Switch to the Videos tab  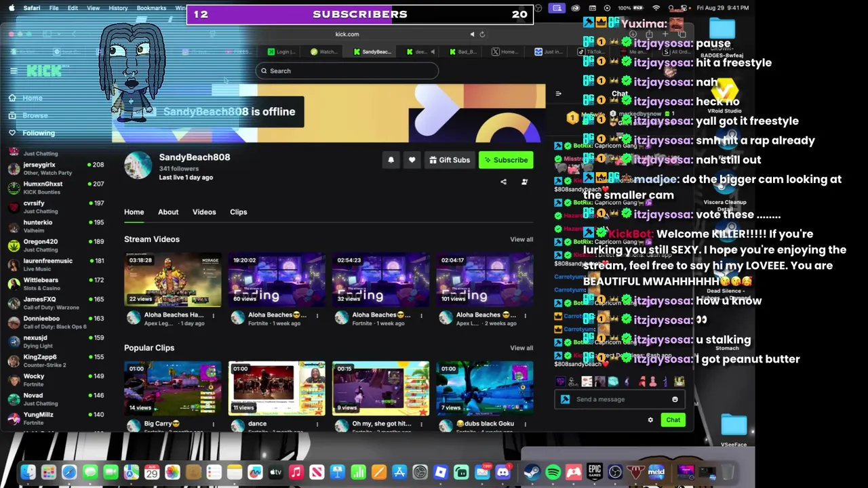point(204,212)
